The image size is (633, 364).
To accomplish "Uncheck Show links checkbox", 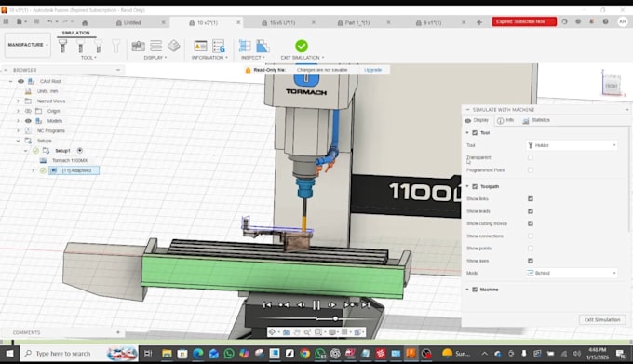I will [x=531, y=198].
